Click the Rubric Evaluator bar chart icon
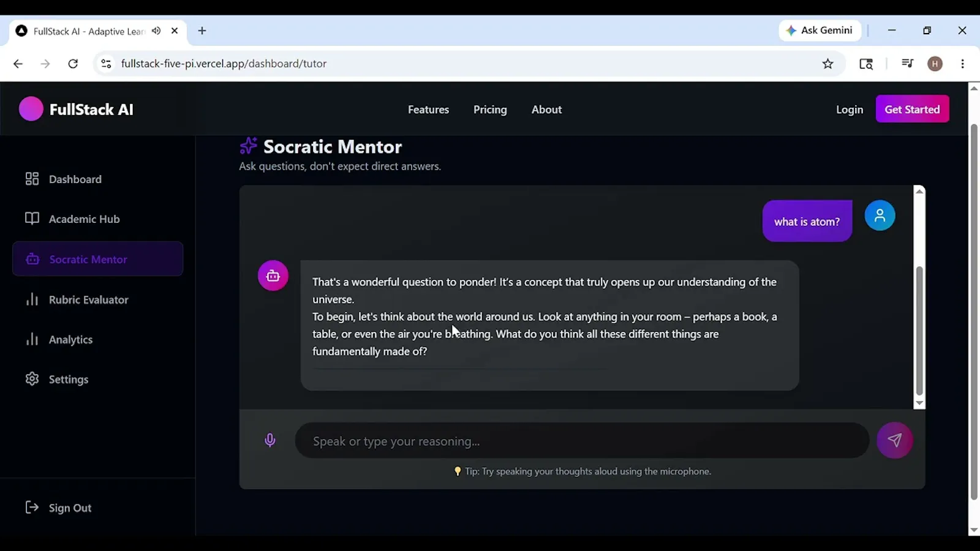 point(32,299)
